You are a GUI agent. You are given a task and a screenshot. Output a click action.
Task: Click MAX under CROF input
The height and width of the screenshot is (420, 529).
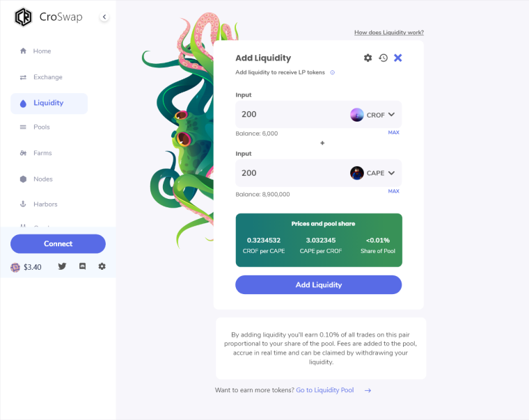(393, 132)
